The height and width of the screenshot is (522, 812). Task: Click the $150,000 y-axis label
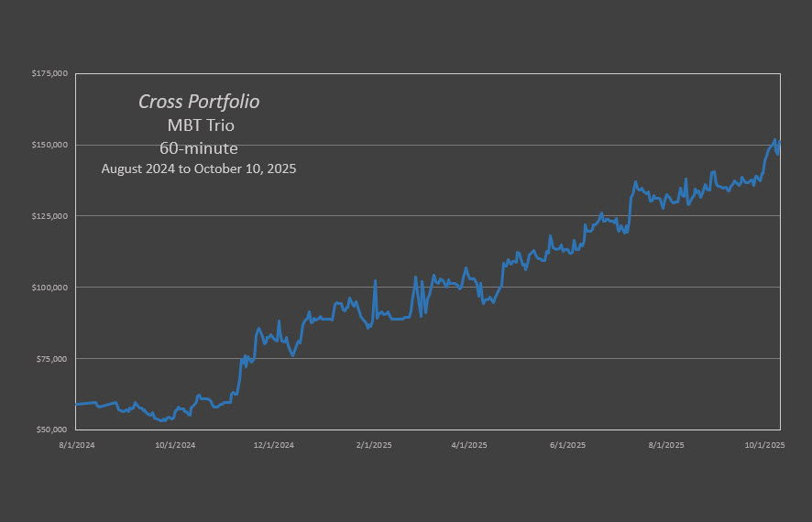50,145
